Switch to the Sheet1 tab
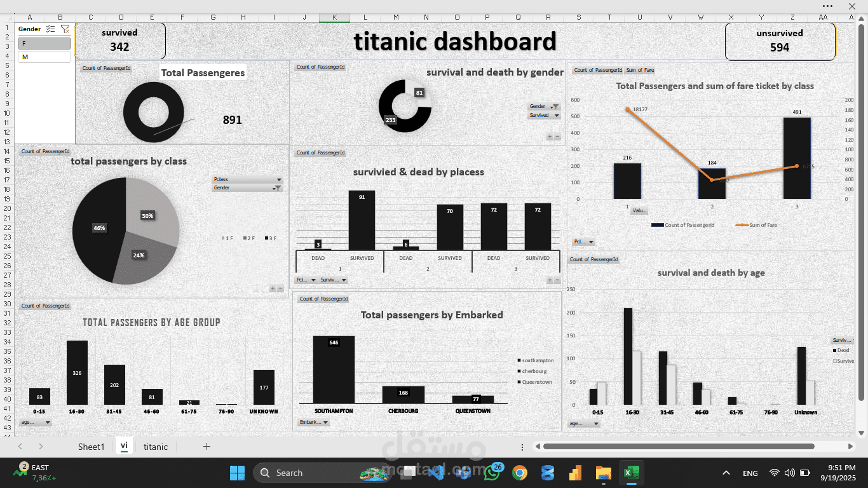The width and height of the screenshot is (868, 488). pyautogui.click(x=91, y=447)
